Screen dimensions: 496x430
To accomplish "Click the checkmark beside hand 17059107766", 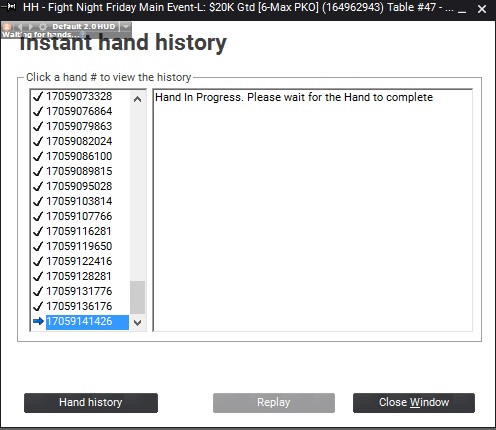I will point(38,216).
